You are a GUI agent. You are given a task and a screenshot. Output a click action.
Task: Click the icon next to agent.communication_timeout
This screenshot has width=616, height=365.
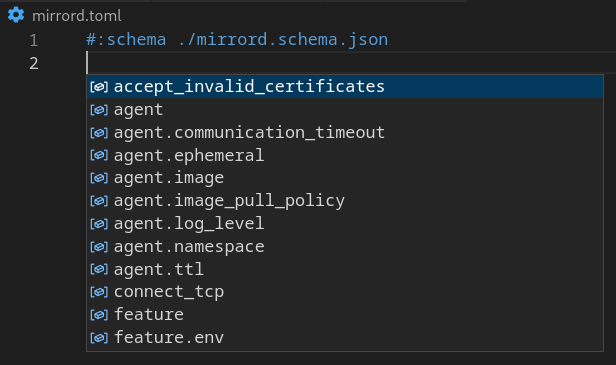(x=99, y=133)
